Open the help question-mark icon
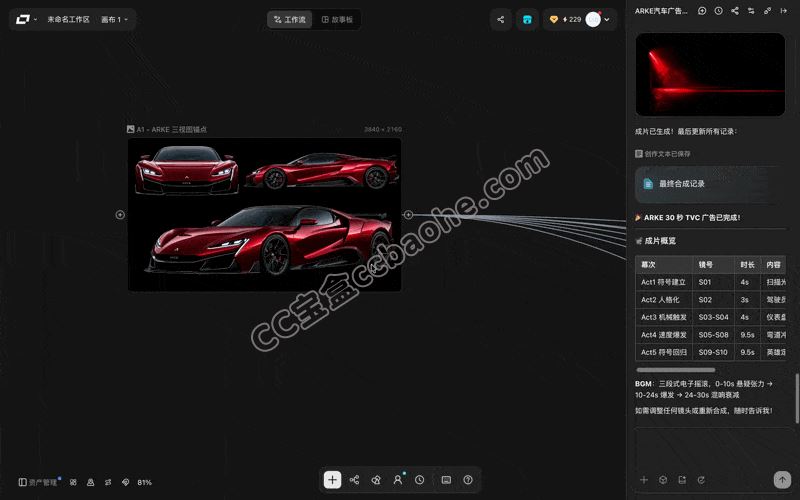 click(468, 480)
